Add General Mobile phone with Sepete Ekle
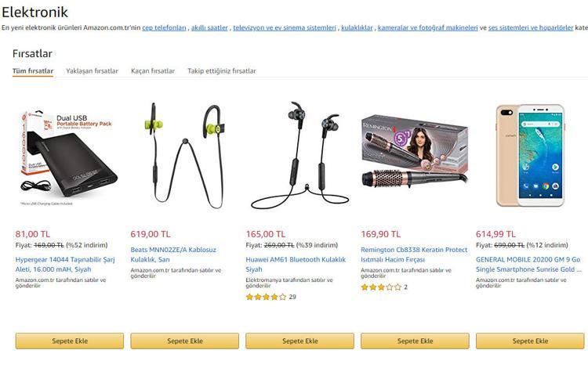The image size is (588, 368). (x=530, y=341)
